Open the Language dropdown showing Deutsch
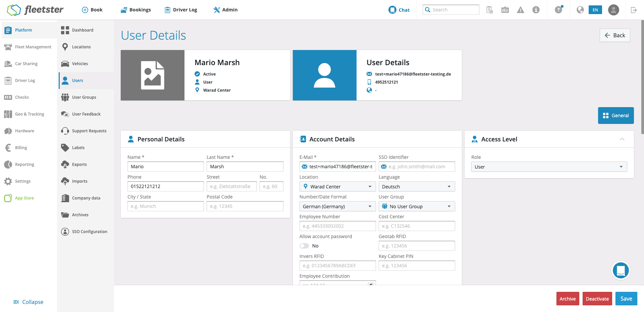 click(417, 186)
